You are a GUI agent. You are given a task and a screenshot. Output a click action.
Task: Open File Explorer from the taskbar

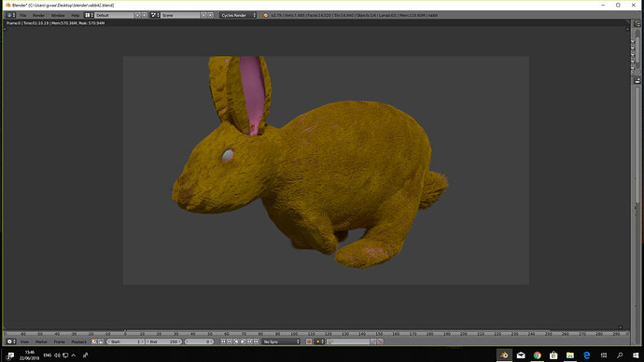(570, 355)
